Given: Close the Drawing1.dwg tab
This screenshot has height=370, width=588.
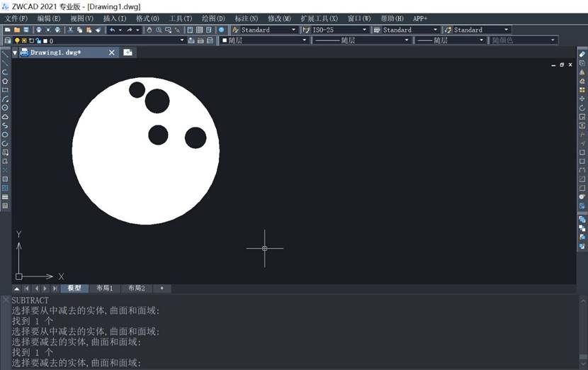Looking at the screenshot, I should (112, 52).
